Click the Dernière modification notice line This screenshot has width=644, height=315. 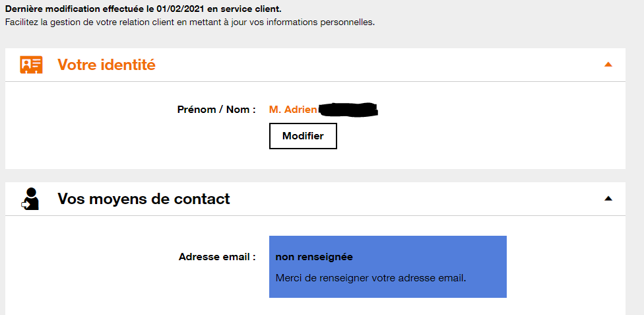(x=143, y=10)
